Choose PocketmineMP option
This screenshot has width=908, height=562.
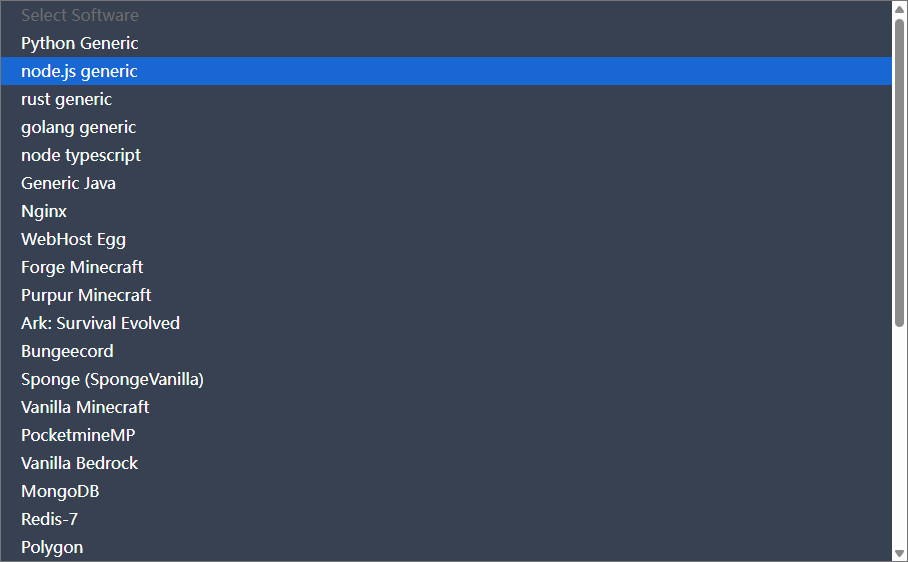78,435
